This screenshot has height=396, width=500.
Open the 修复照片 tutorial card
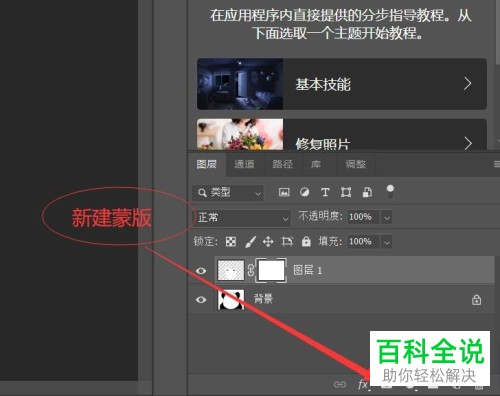coord(342,134)
